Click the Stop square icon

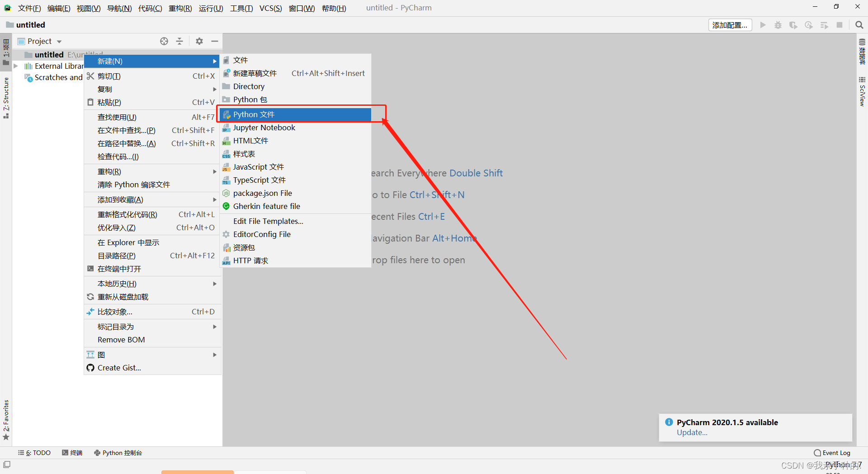tap(840, 25)
